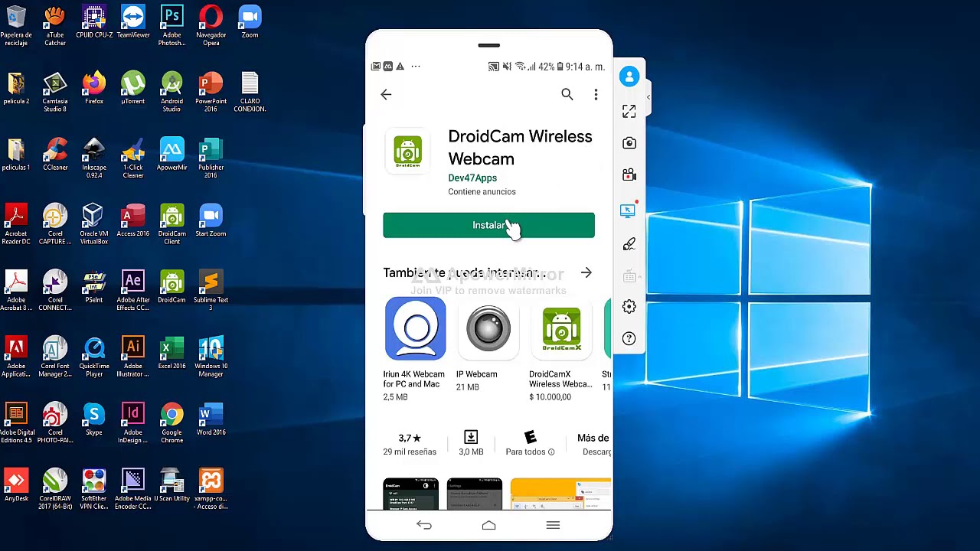
Task: Select Windows 10 Manager shortcut
Action: [x=211, y=357]
